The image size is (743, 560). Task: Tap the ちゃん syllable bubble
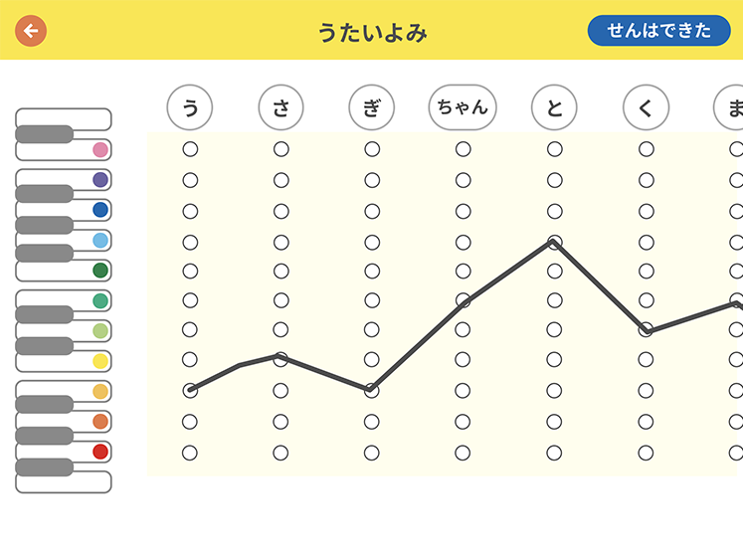pos(463,107)
